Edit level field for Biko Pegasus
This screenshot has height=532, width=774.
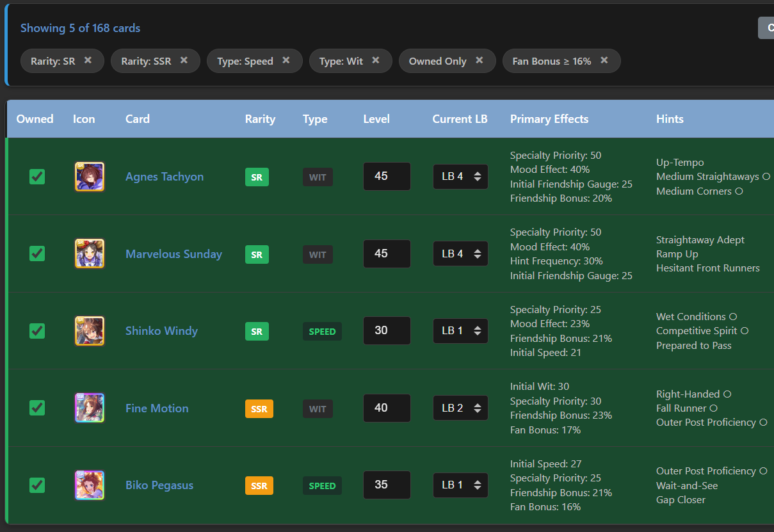click(387, 485)
